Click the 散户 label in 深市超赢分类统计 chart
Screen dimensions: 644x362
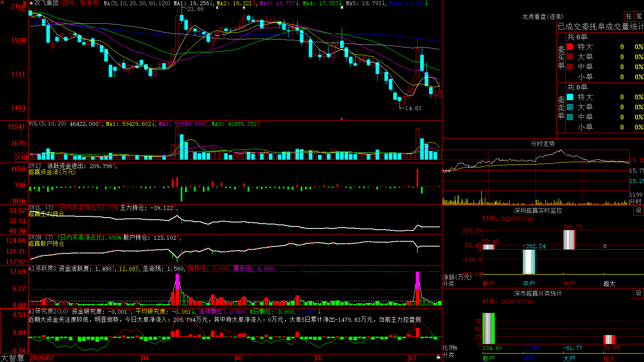coord(489,358)
